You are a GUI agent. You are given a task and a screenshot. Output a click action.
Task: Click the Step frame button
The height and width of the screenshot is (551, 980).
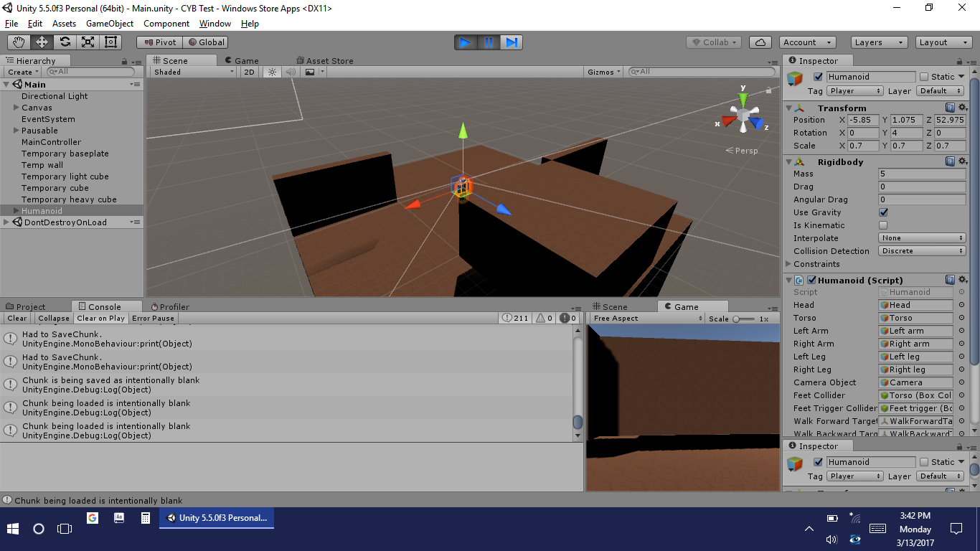coord(512,42)
